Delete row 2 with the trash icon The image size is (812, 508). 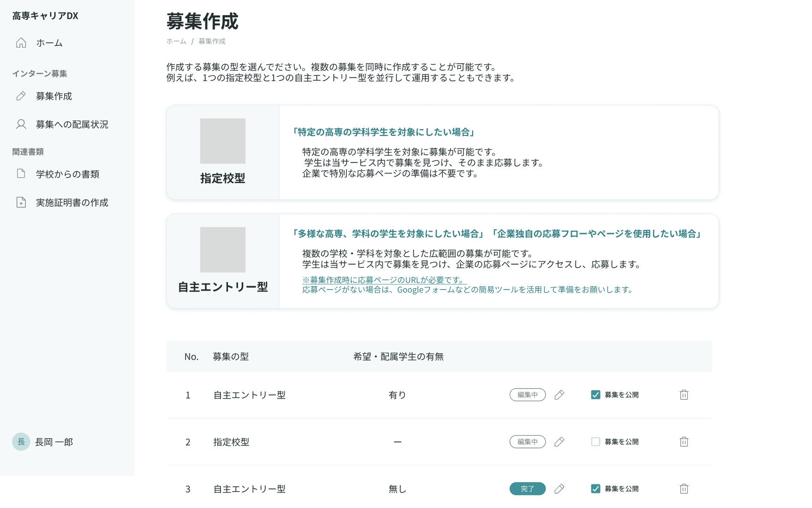(x=684, y=442)
